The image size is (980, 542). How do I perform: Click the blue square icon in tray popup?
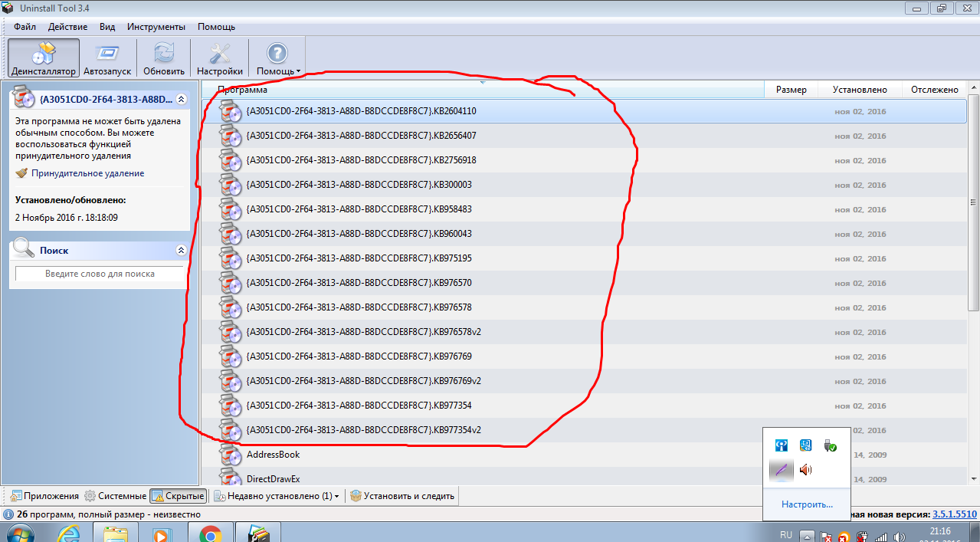coord(805,445)
